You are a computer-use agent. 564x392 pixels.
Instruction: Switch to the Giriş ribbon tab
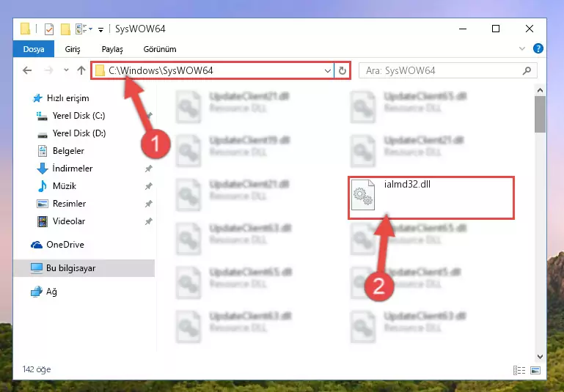[73, 49]
